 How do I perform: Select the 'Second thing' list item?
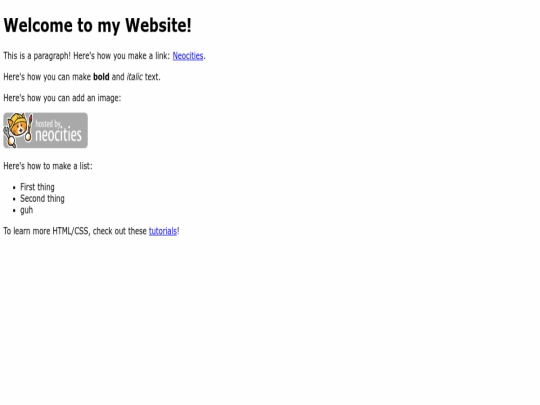42,199
